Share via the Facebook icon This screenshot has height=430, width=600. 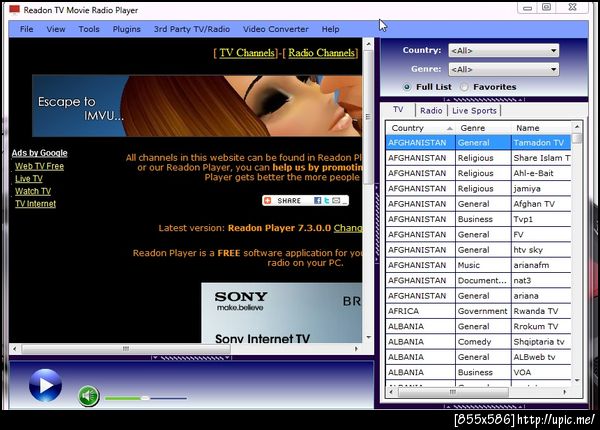pyautogui.click(x=317, y=200)
